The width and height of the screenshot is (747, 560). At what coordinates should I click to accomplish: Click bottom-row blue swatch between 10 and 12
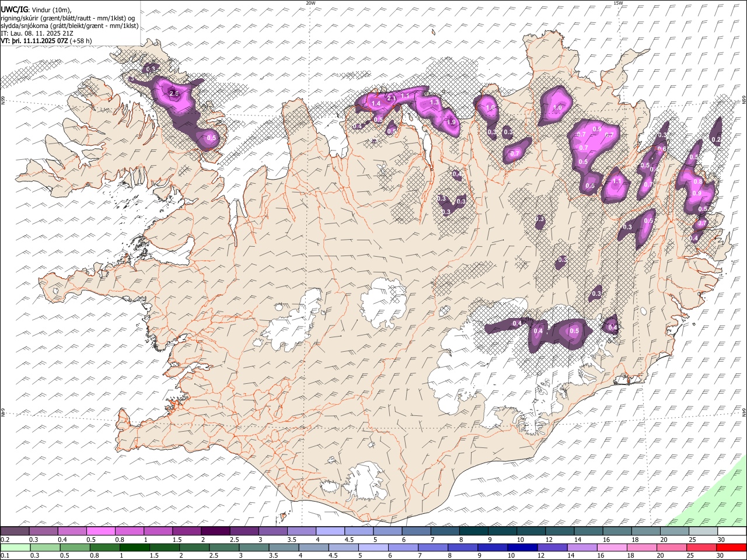pos(523,547)
